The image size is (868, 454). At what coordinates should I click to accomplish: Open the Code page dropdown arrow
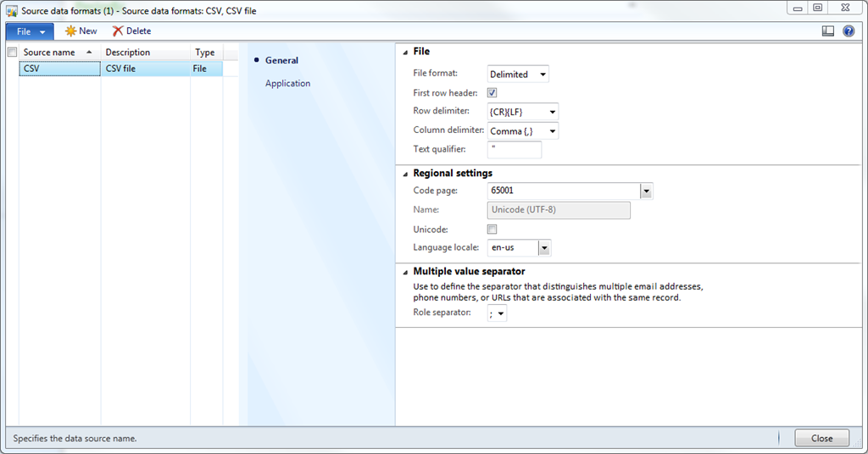646,191
